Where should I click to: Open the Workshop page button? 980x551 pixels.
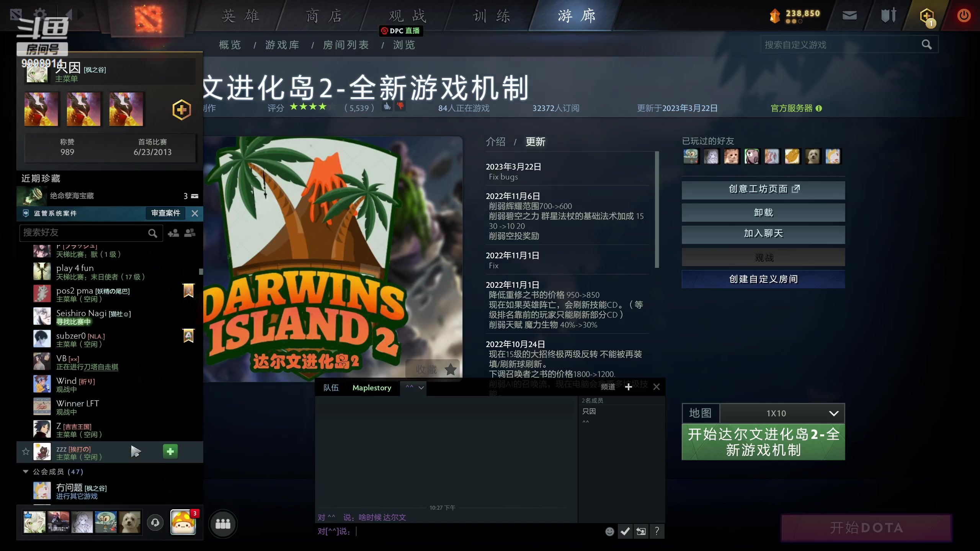763,190
